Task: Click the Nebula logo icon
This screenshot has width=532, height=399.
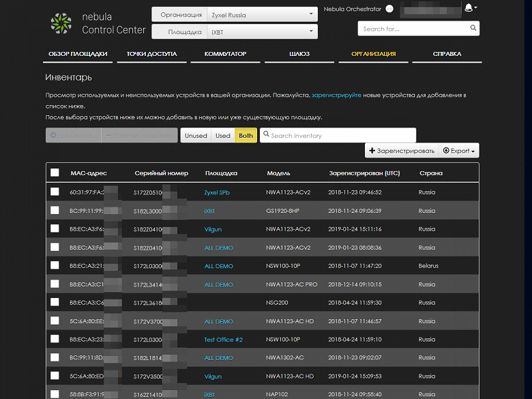Action: click(x=61, y=23)
